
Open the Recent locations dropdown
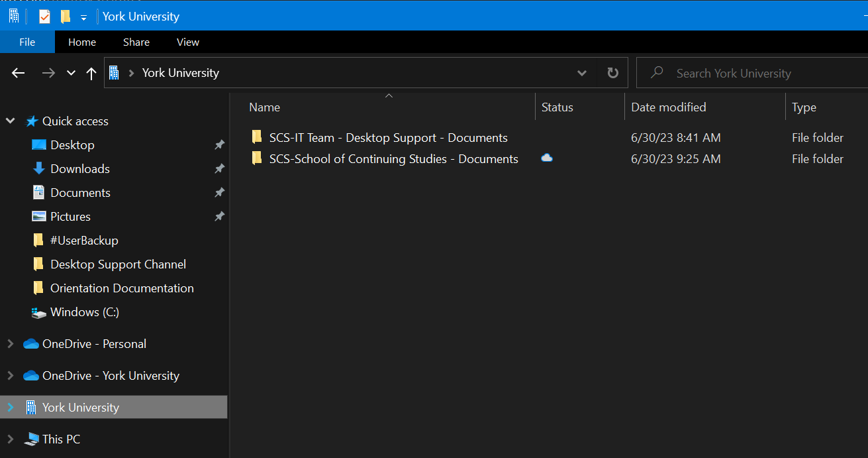click(71, 73)
